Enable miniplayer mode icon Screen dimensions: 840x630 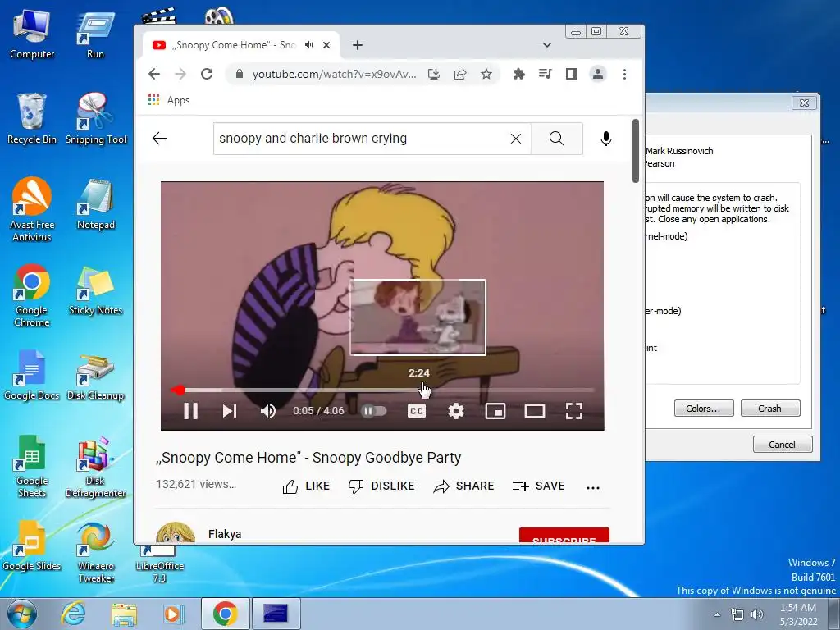(495, 411)
